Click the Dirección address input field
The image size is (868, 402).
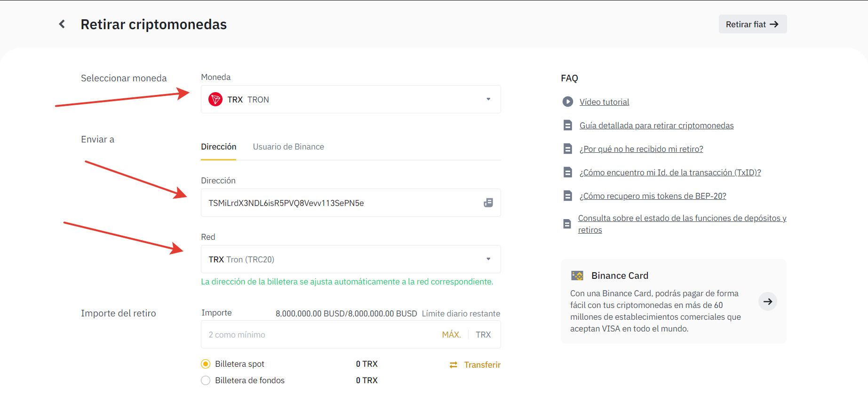click(x=350, y=203)
